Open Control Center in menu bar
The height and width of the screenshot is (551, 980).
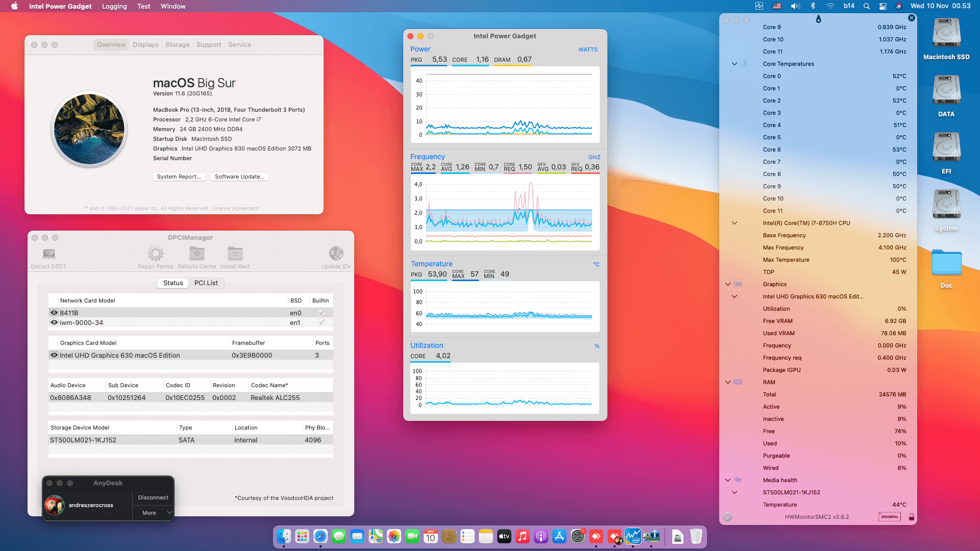[883, 6]
